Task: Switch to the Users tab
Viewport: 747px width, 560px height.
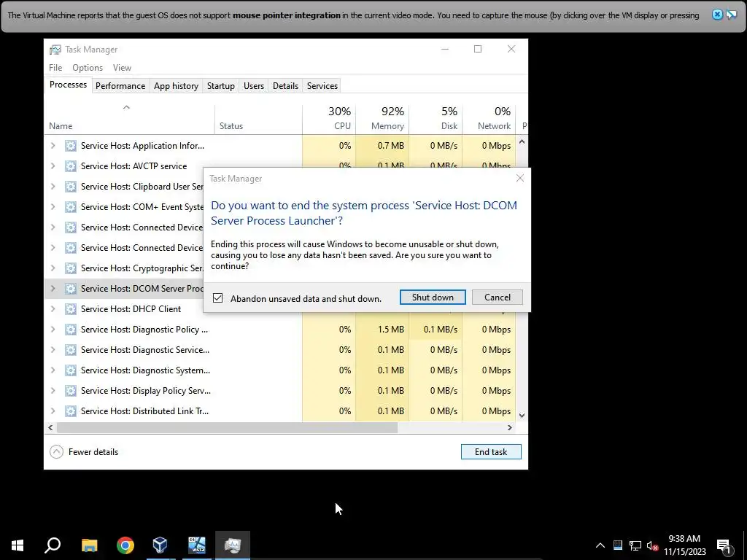Action: pos(253,86)
